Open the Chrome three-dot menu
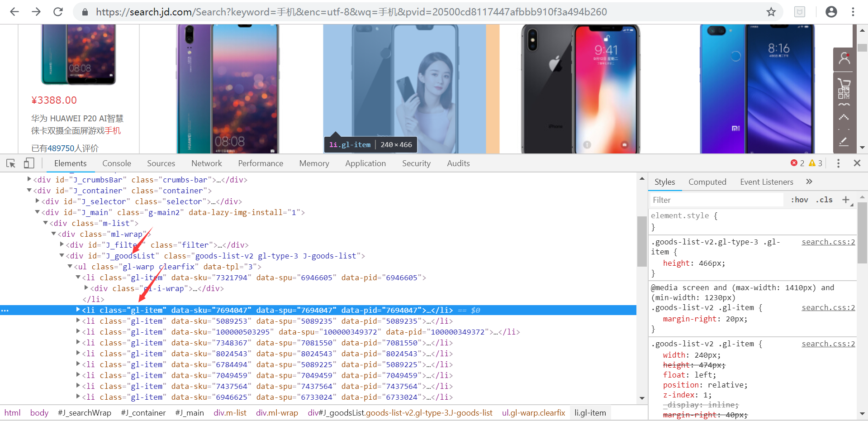 853,12
